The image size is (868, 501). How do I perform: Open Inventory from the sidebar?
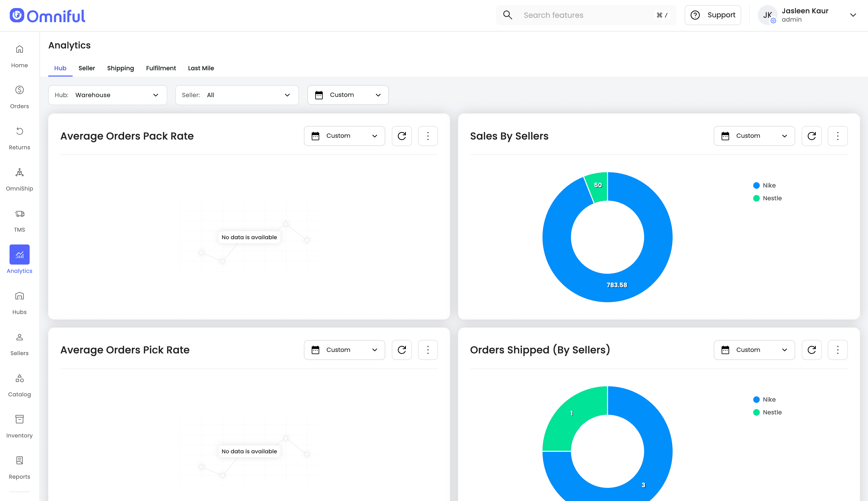click(19, 427)
